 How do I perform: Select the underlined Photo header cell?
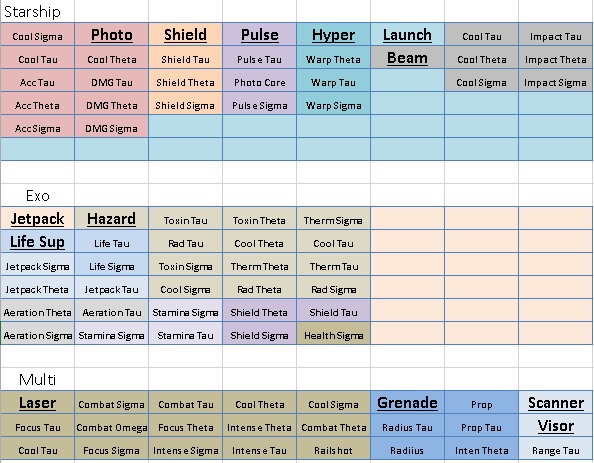coord(112,35)
